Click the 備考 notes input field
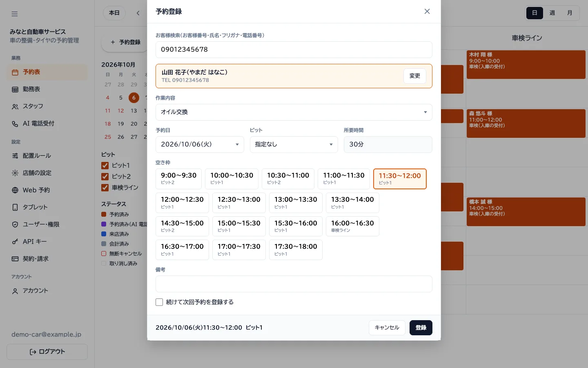588x368 pixels. click(294, 284)
